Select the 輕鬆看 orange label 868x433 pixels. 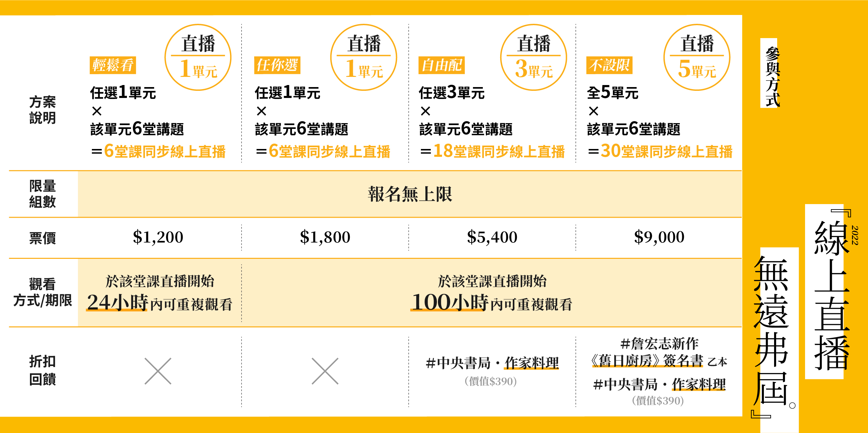tap(113, 65)
